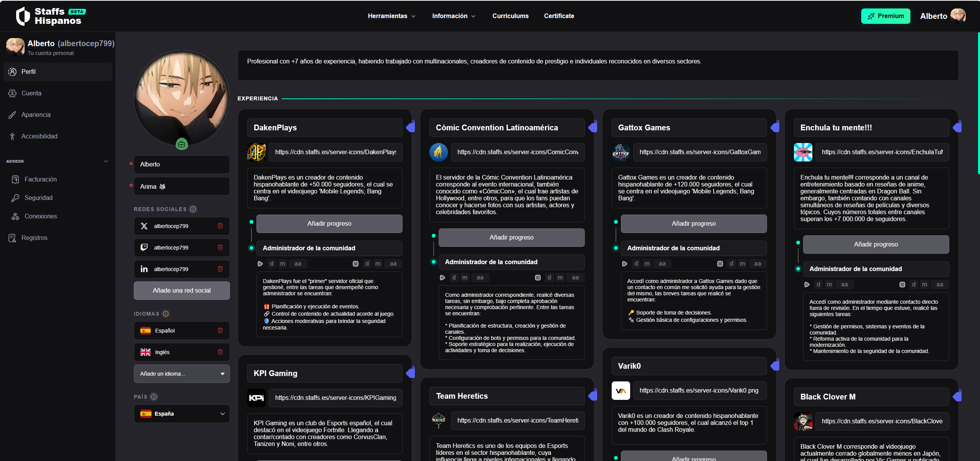The width and height of the screenshot is (980, 461).
Task: Remove the Español language
Action: (220, 331)
